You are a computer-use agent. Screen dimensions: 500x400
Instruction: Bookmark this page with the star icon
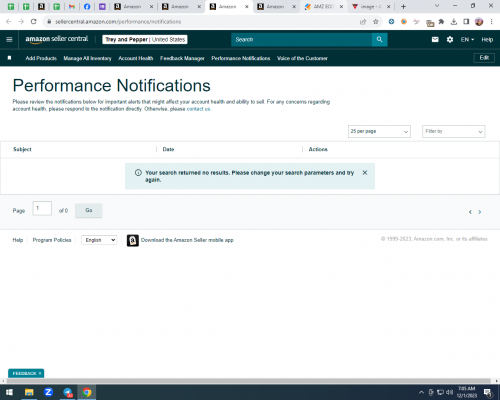pos(376,22)
